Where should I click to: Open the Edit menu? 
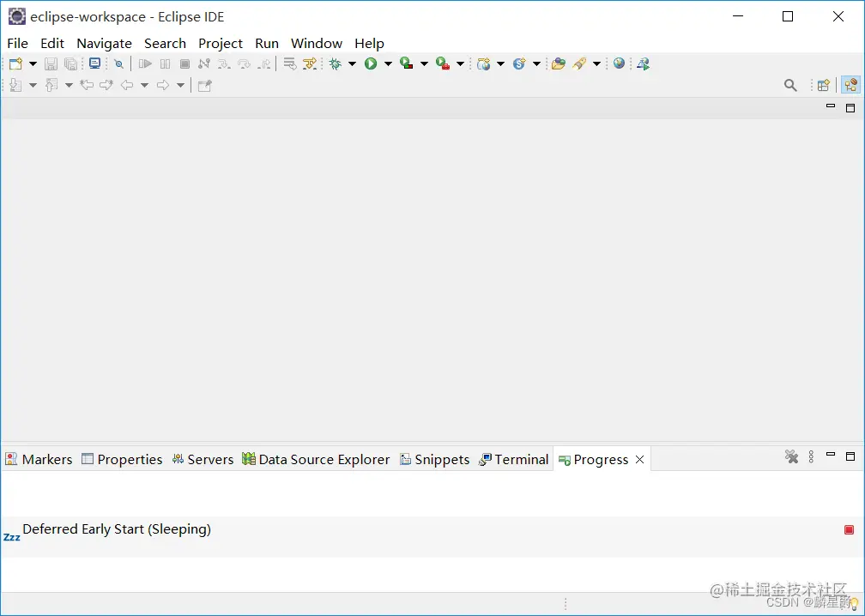click(52, 43)
